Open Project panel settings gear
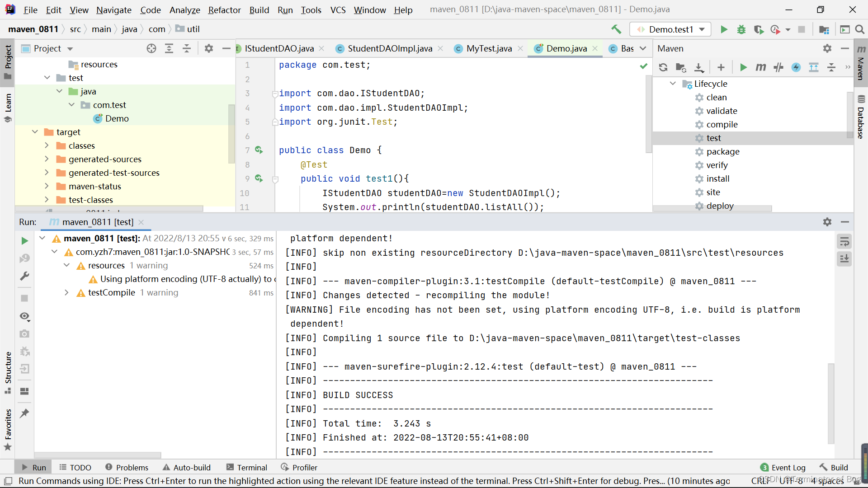Screen dimensions: 868x488 208,48
